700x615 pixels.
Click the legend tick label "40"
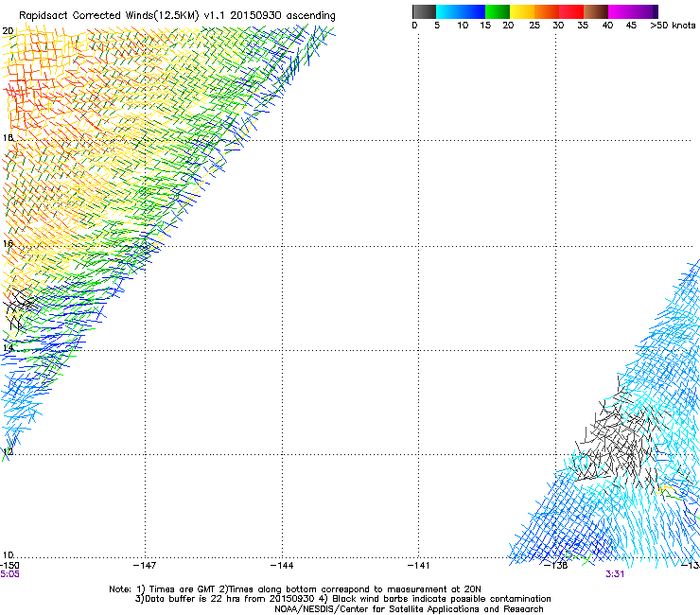607,26
